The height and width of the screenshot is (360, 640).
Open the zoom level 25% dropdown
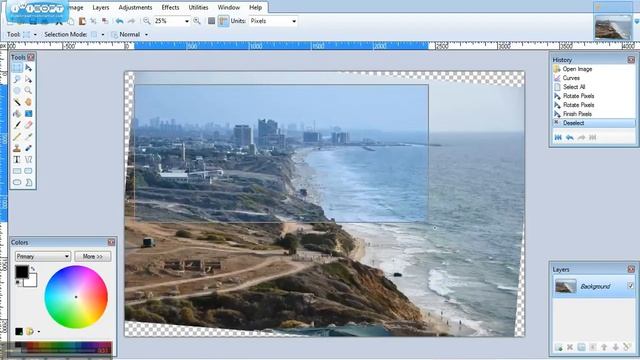point(187,21)
